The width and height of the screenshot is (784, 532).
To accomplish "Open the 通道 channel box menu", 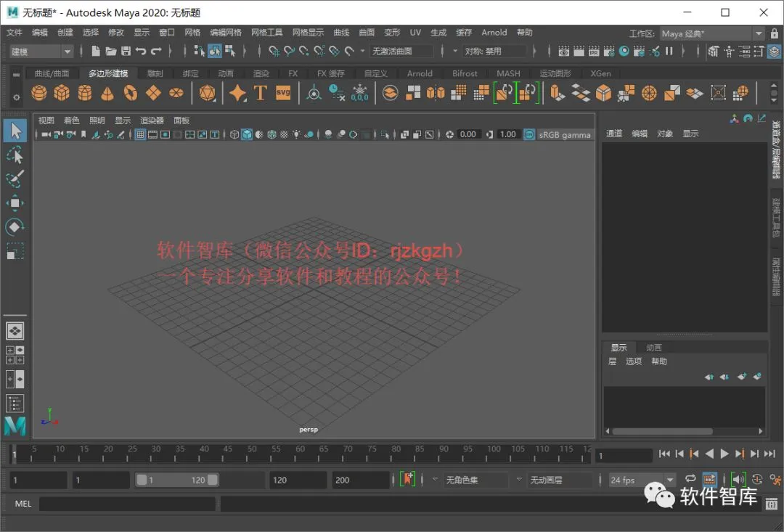I will 614,134.
